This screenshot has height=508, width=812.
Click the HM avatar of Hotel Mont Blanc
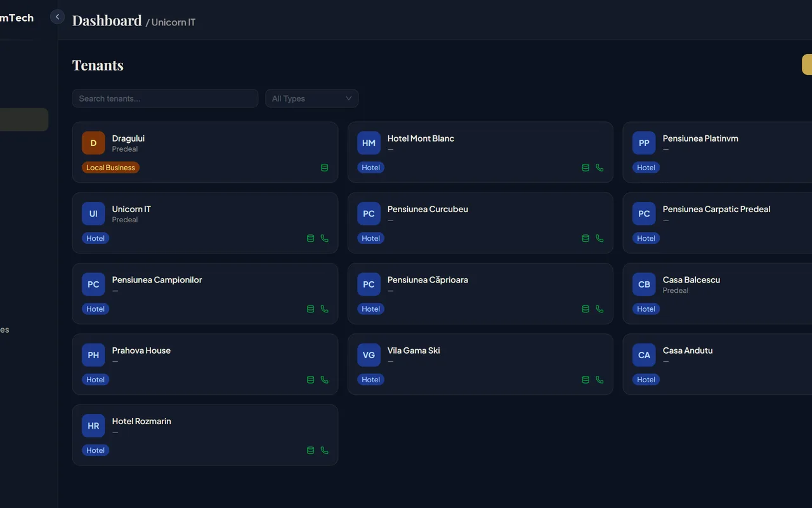(369, 143)
